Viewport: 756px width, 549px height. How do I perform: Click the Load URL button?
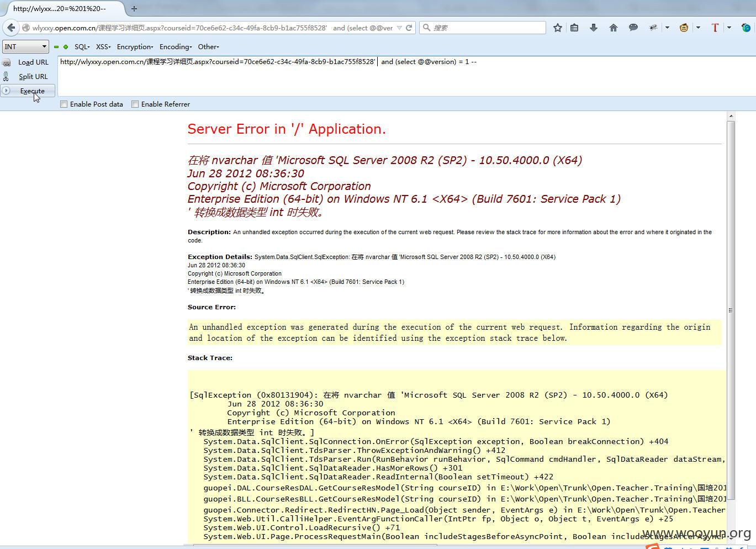pos(33,62)
